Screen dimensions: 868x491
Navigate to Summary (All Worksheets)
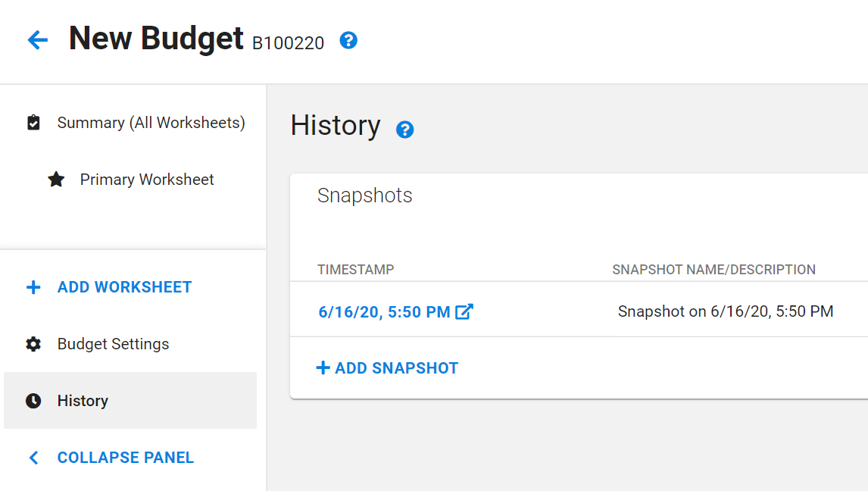pyautogui.click(x=150, y=122)
